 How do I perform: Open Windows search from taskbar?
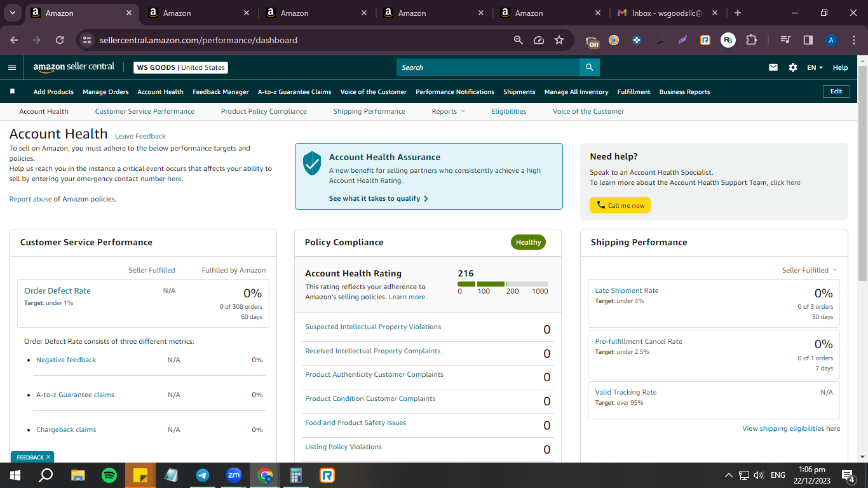46,475
